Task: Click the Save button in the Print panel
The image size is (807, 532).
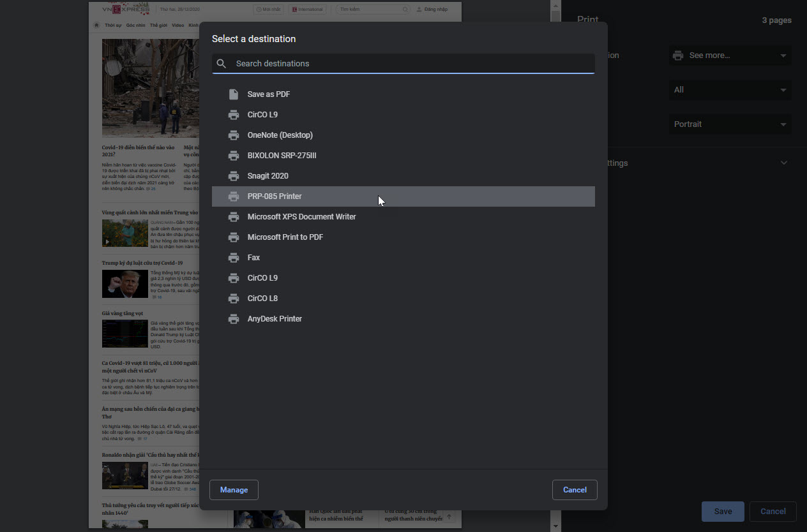Action: 723,512
